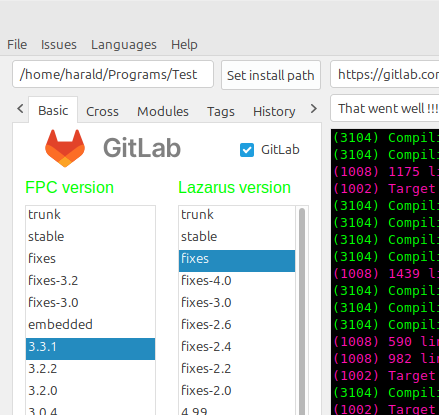439x415 pixels.
Task: Click the '1175' log line in console
Action: [x=386, y=172]
